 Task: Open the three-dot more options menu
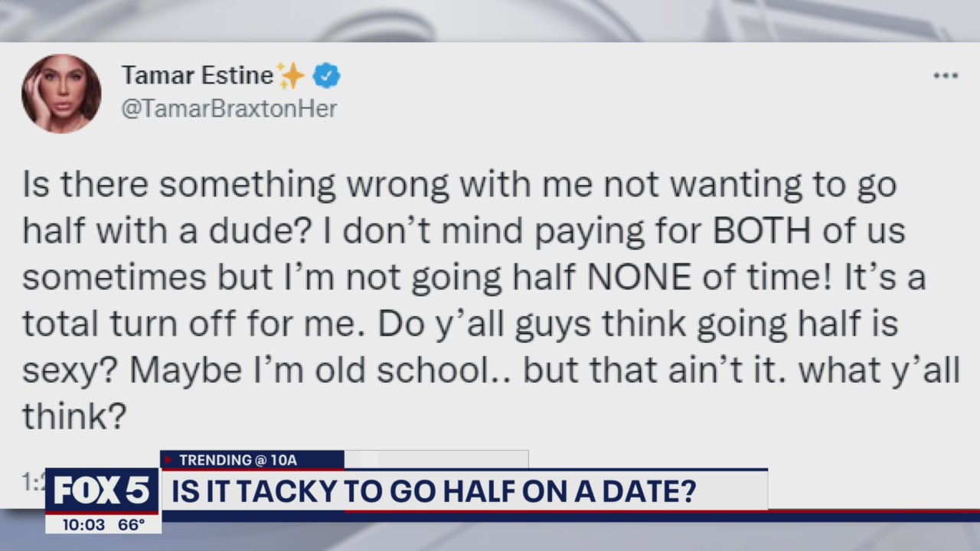coord(946,76)
